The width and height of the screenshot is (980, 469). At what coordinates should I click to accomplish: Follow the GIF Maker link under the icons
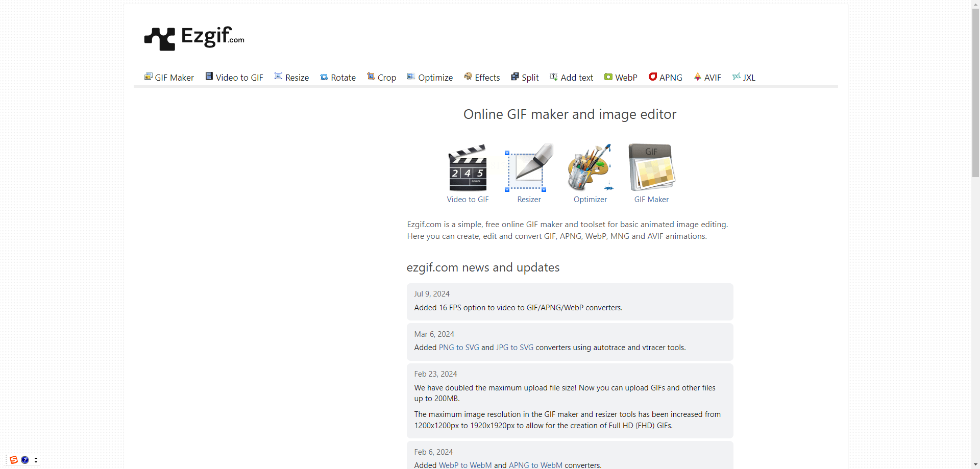tap(651, 200)
